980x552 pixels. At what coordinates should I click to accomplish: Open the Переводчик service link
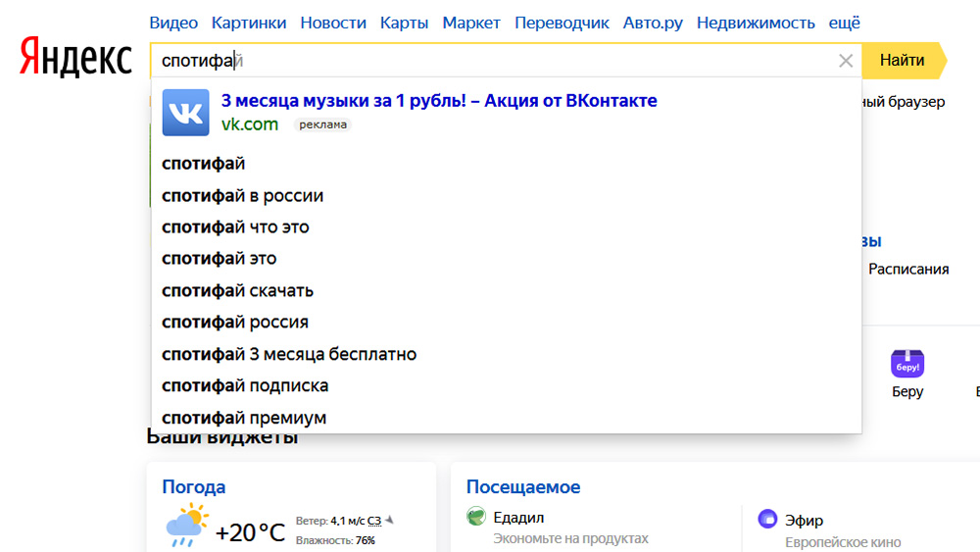[x=562, y=23]
